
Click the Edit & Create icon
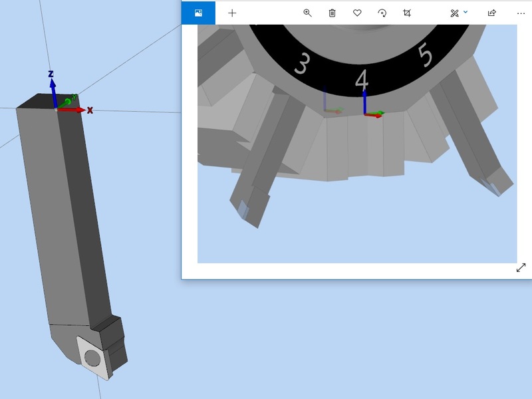[x=454, y=13]
